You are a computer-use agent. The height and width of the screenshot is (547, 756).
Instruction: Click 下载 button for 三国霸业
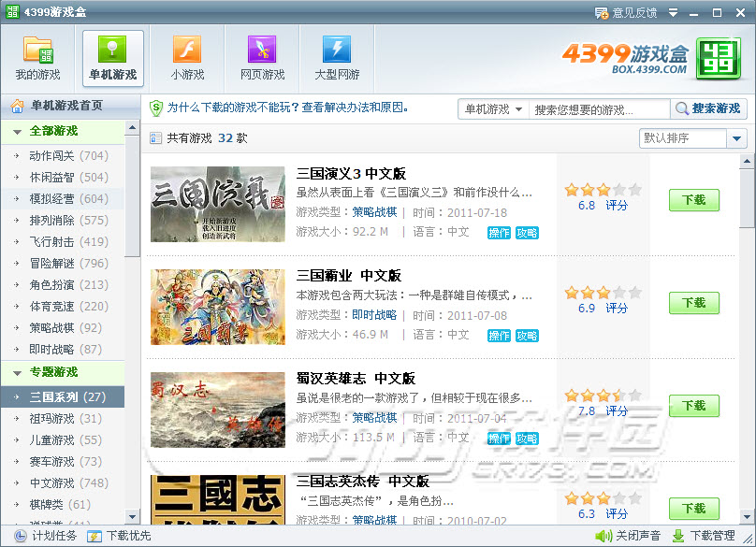pyautogui.click(x=694, y=303)
